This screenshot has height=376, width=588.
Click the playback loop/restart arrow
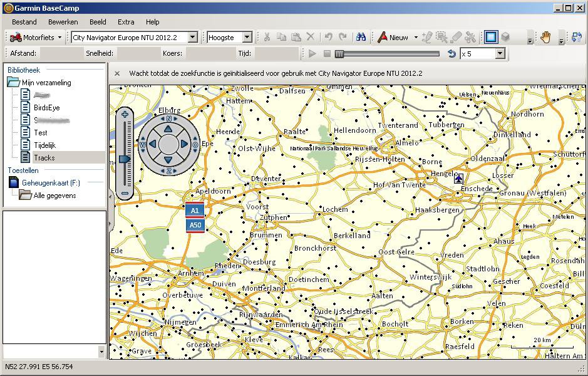pyautogui.click(x=452, y=54)
